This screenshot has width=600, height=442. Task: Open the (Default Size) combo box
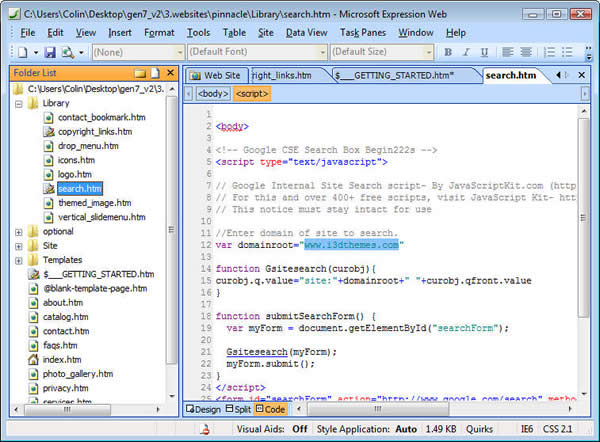click(382, 52)
